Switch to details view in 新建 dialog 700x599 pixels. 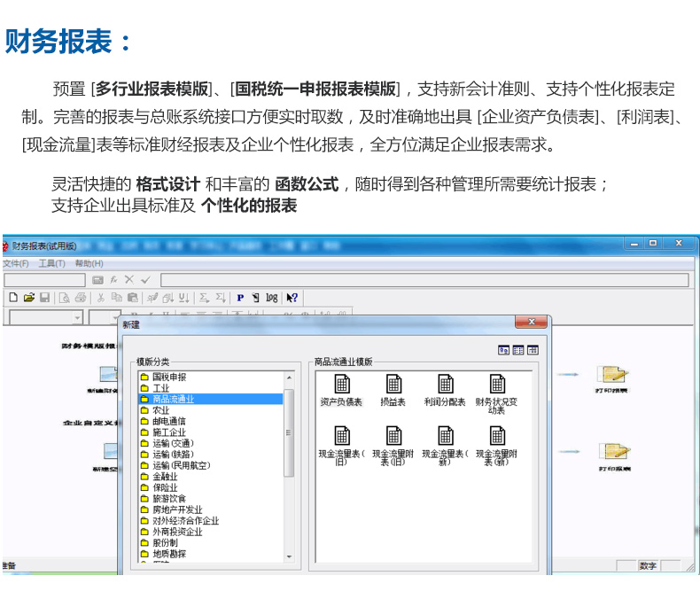coord(533,350)
